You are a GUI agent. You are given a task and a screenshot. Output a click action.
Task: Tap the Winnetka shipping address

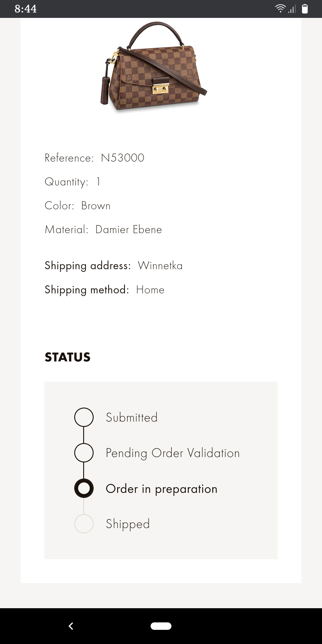(160, 266)
